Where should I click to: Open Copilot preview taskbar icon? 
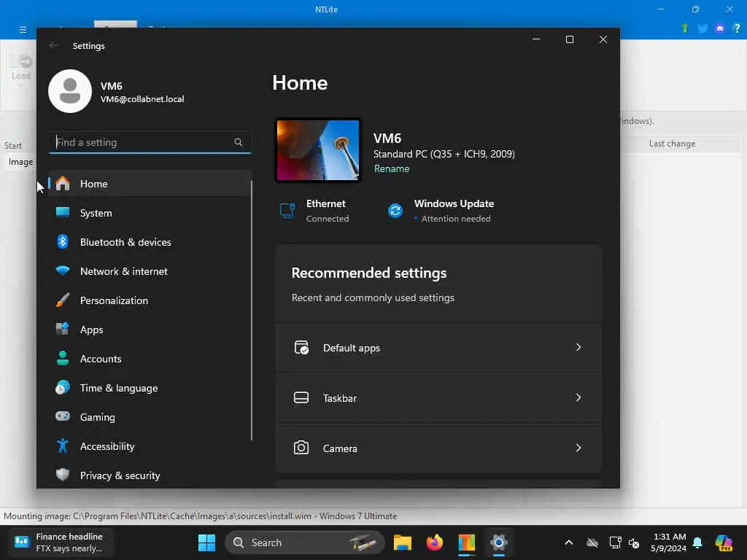point(724,542)
